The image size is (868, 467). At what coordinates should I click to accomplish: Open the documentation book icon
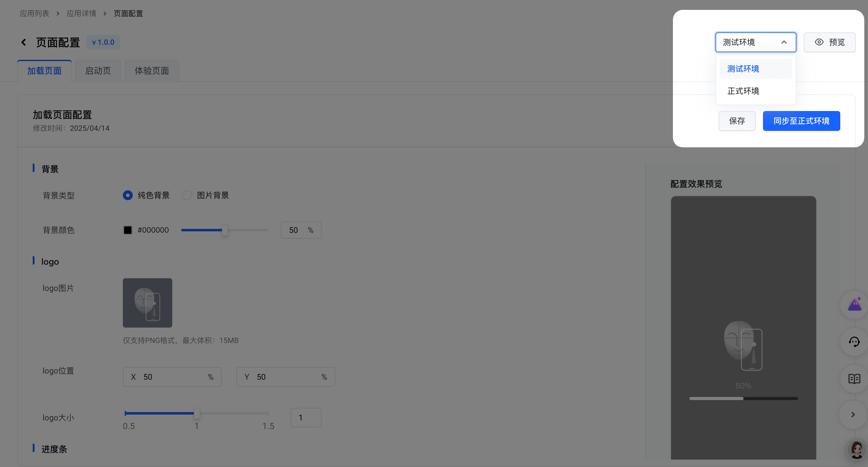[854, 379]
